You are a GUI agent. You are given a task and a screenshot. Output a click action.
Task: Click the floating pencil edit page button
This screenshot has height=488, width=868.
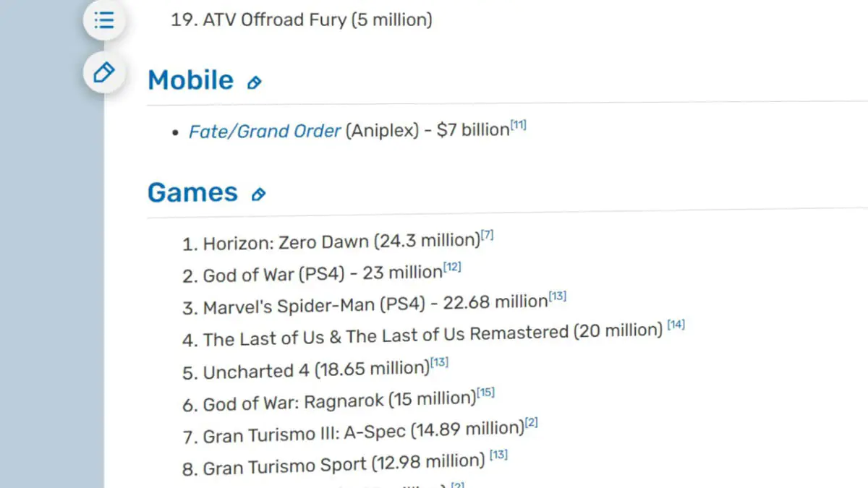click(104, 73)
